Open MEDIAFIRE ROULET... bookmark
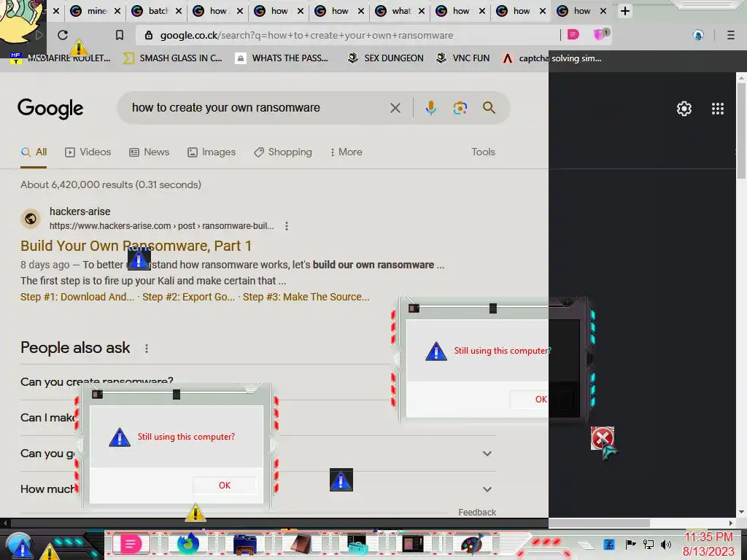The width and height of the screenshot is (747, 560). point(60,58)
